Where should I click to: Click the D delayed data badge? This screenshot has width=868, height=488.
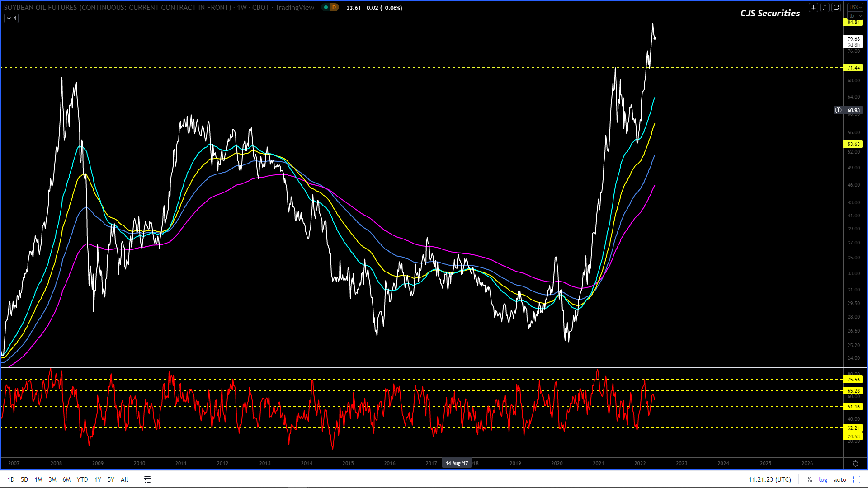pos(334,7)
